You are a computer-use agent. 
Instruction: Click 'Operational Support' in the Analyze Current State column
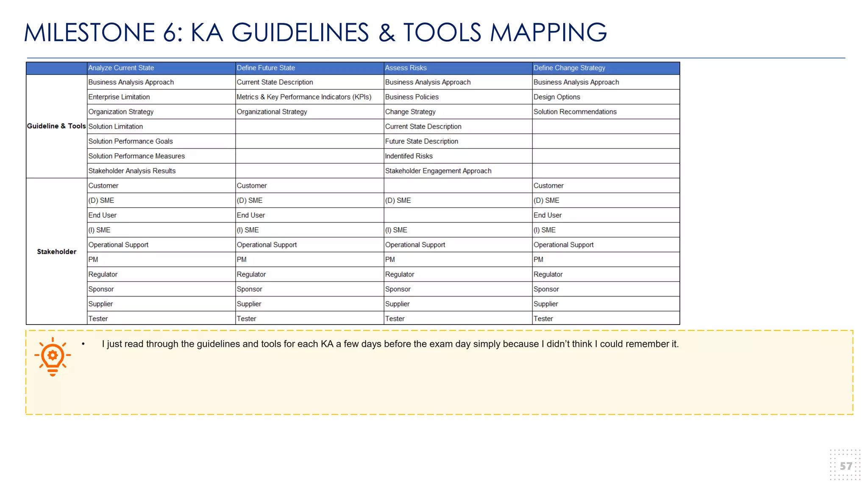coord(161,245)
